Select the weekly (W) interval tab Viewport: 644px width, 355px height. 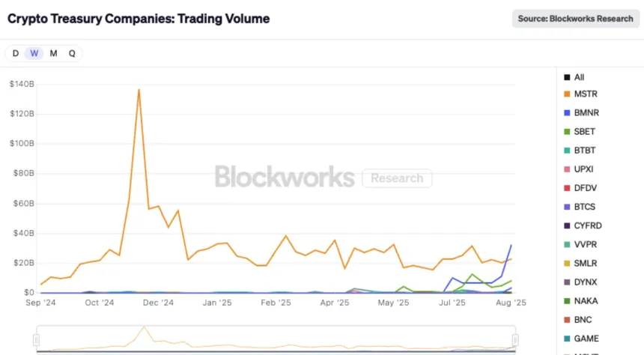pos(34,53)
